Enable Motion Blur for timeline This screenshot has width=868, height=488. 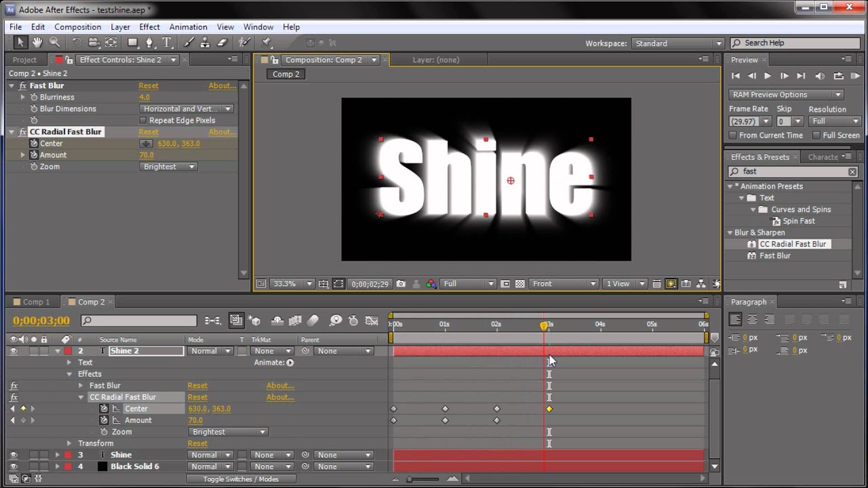[313, 321]
